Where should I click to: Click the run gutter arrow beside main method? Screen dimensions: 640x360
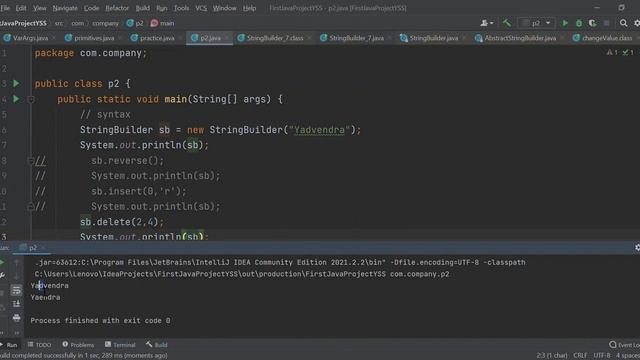[16, 99]
